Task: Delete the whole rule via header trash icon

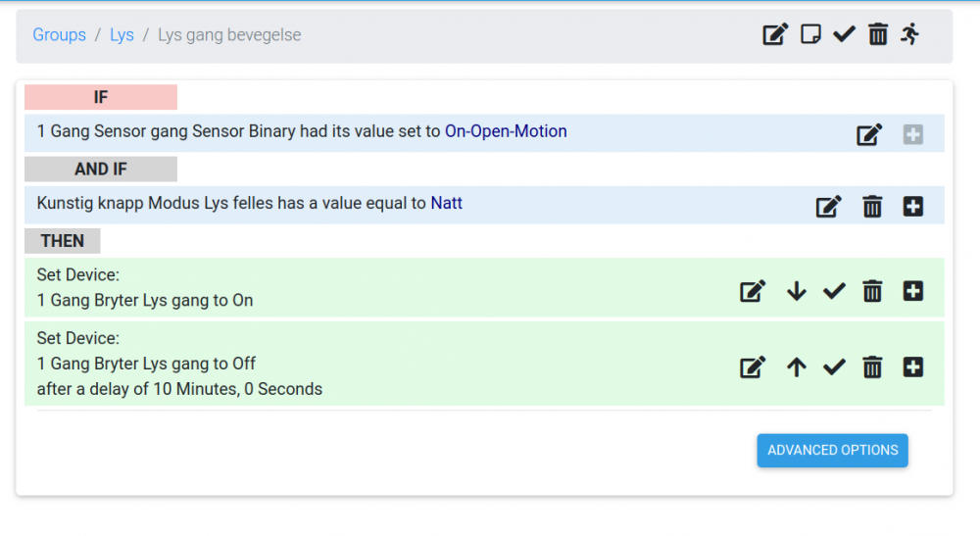Action: coord(878,35)
